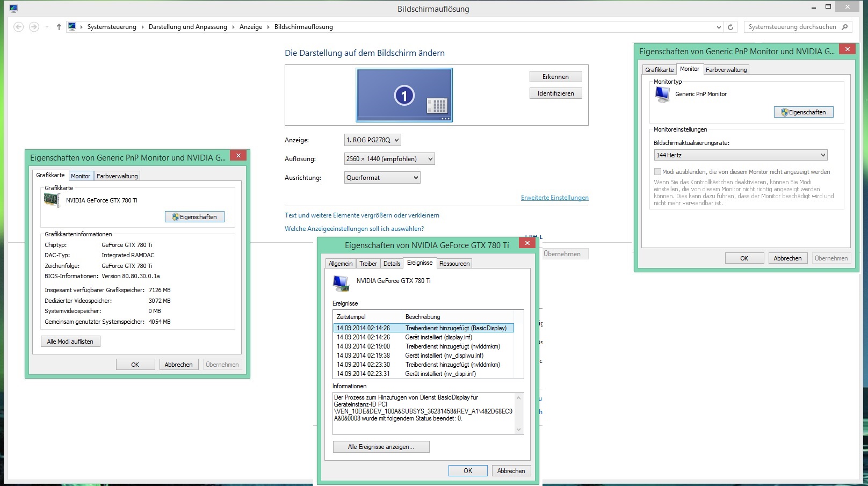Select the 02:23:30 'Treiberdienst hinzugefügt (nvlddmkm)' event
The image size is (868, 486).
(x=423, y=365)
